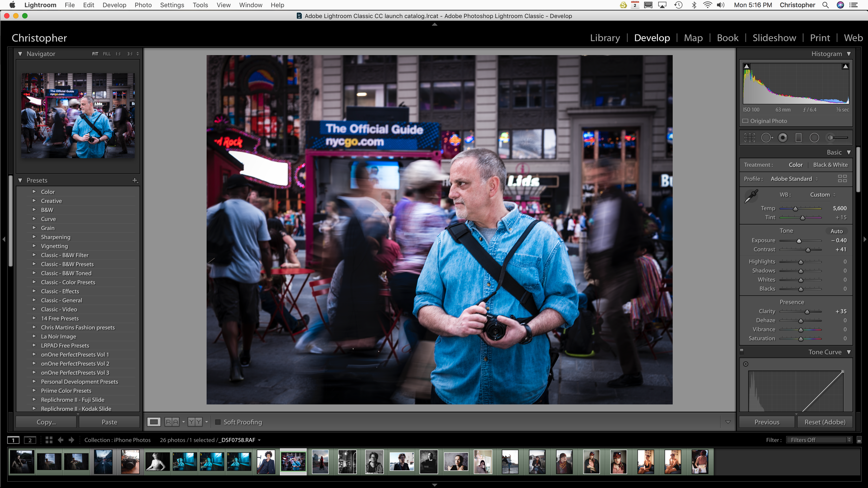The image size is (868, 488).
Task: Pick the White Balance eyedropper tool
Action: click(x=751, y=196)
